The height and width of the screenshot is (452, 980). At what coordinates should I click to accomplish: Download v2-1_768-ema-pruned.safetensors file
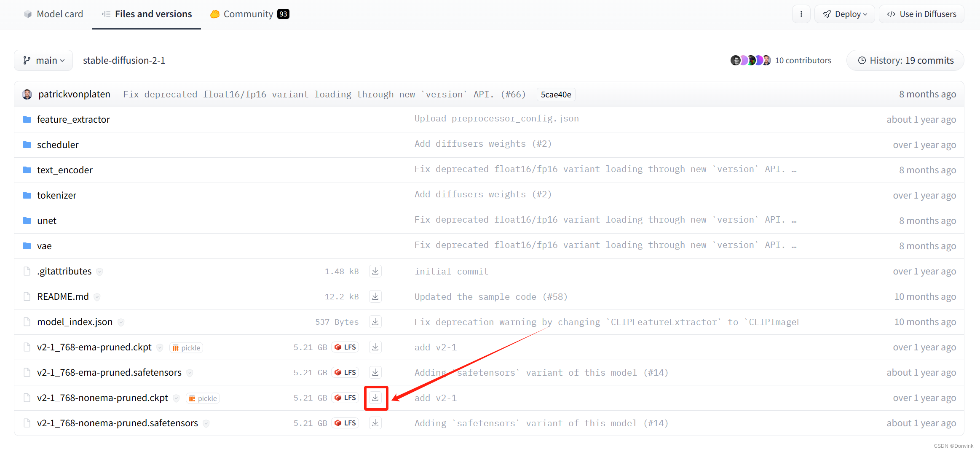(x=375, y=372)
